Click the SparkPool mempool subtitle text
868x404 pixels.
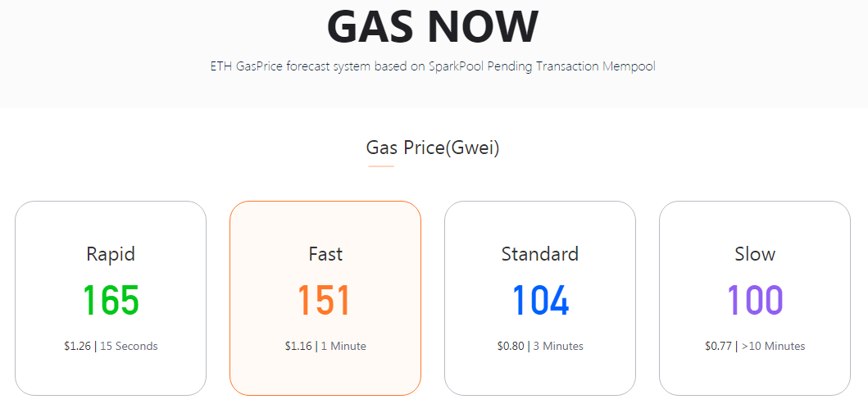coord(433,66)
